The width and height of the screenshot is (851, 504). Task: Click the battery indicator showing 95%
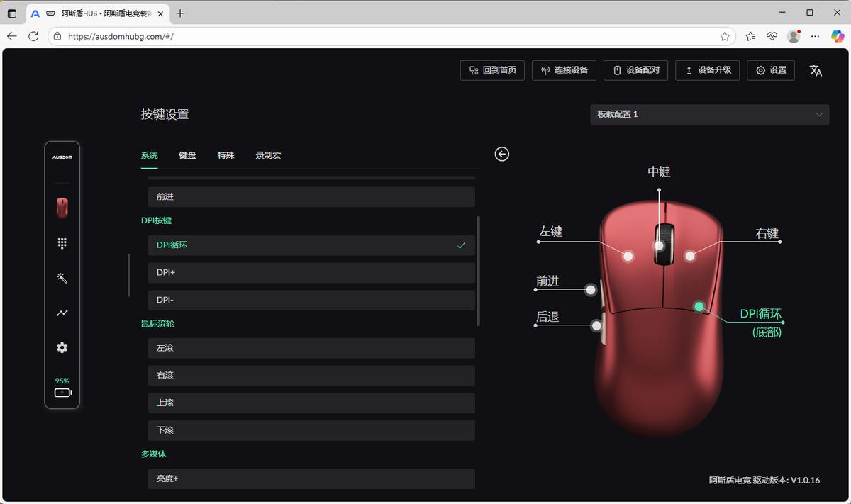click(62, 387)
